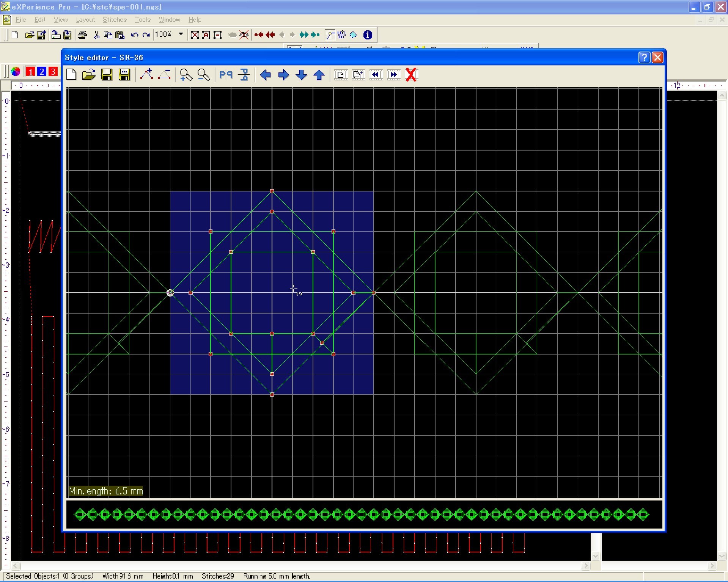
Task: Open the View menu
Action: [x=60, y=20]
